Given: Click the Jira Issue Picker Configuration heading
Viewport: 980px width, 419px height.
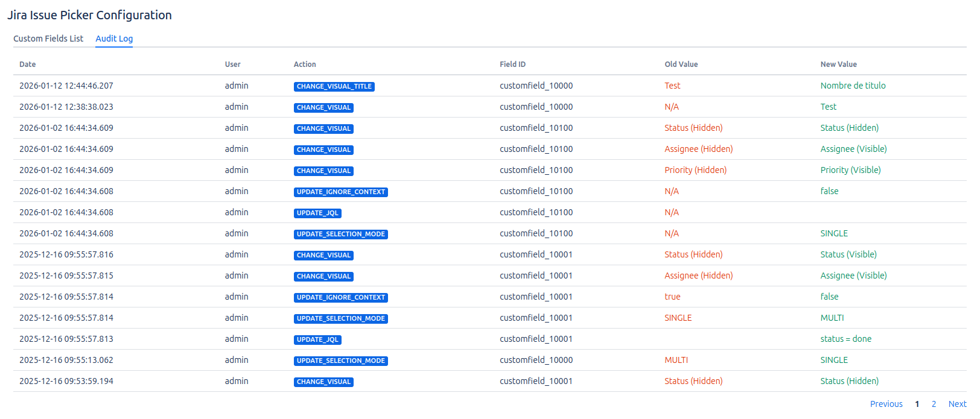Looking at the screenshot, I should 89,15.
